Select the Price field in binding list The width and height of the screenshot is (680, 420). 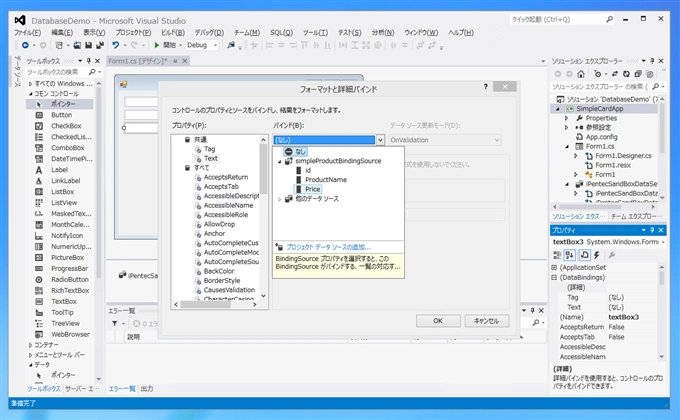tap(312, 189)
